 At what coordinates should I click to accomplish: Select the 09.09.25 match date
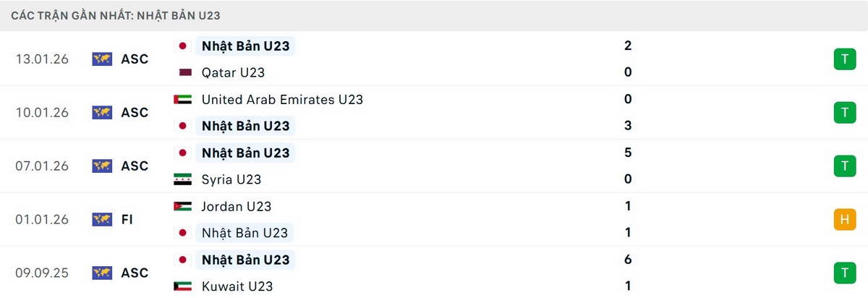[42, 273]
